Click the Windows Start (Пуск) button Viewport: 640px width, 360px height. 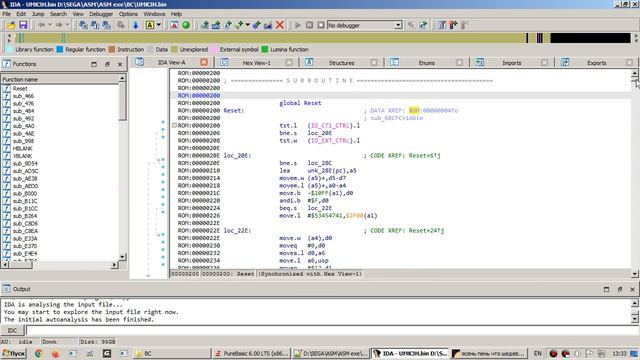pos(14,353)
